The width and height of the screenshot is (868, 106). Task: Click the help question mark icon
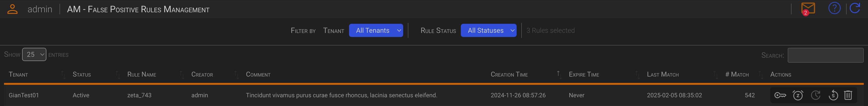[x=834, y=8]
